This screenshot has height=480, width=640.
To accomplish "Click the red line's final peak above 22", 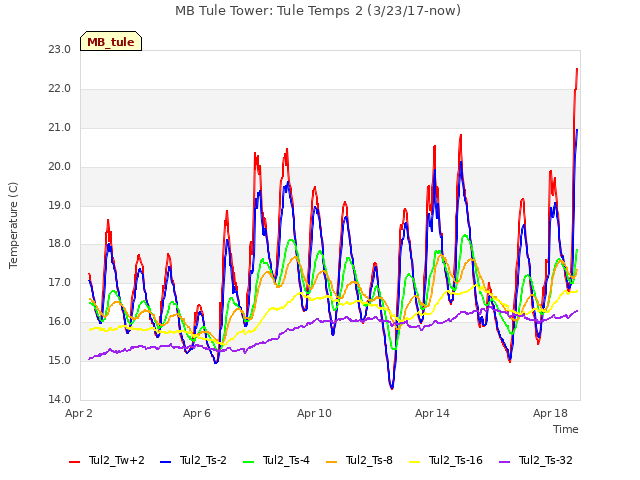I will 577,69.
